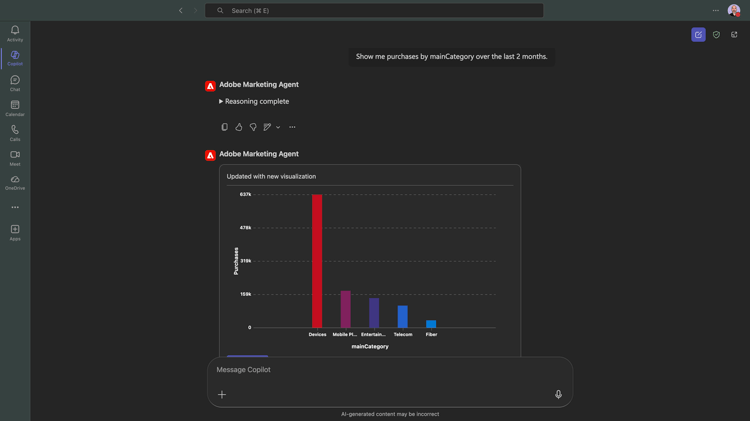Screen dimensions: 750x421
Task: Open Calendar from the sidebar
Action: pos(15,108)
